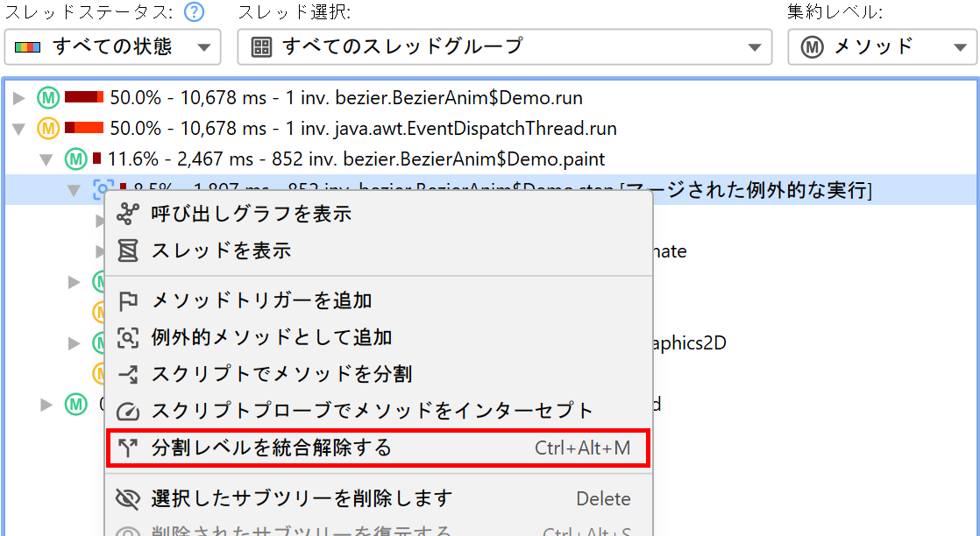Click the thread status help question icon

pos(195,12)
